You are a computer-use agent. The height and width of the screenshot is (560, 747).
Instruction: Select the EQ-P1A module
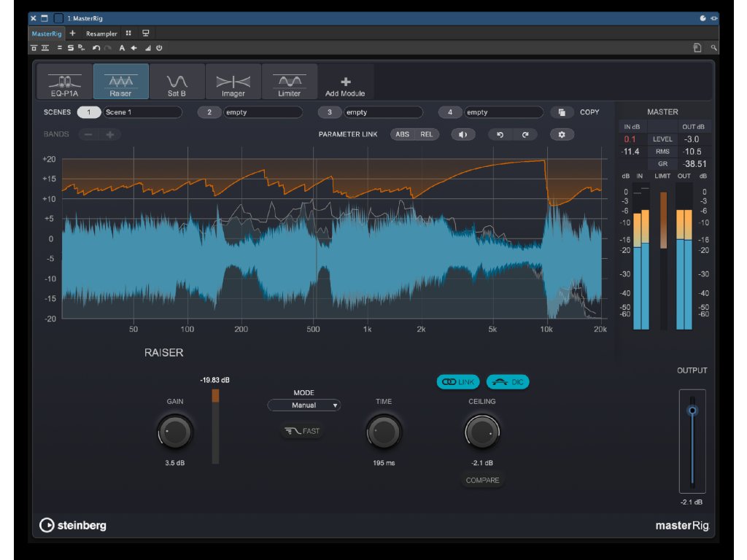65,82
